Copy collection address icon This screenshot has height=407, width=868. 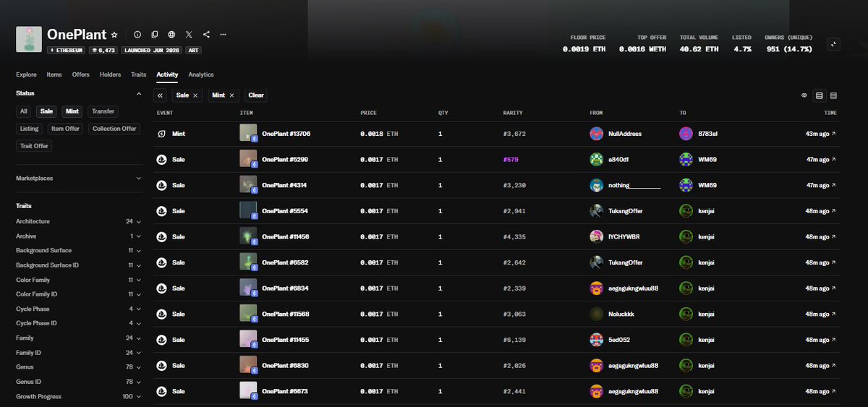click(x=155, y=35)
